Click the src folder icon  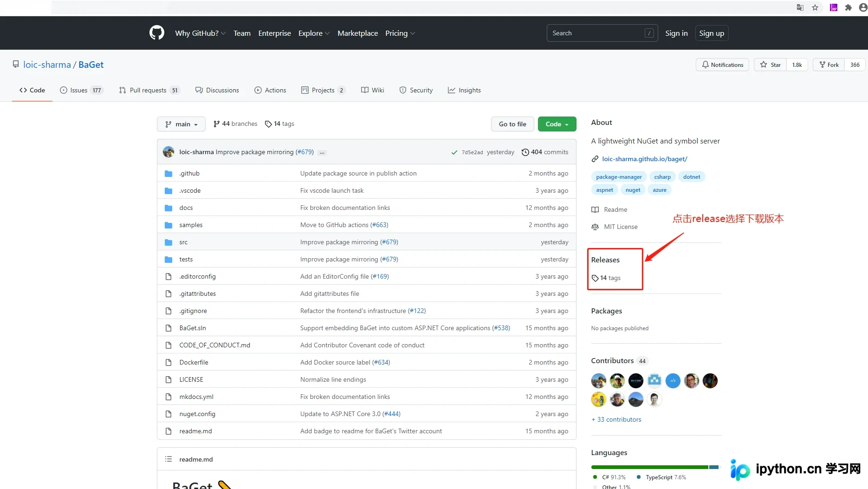click(168, 242)
